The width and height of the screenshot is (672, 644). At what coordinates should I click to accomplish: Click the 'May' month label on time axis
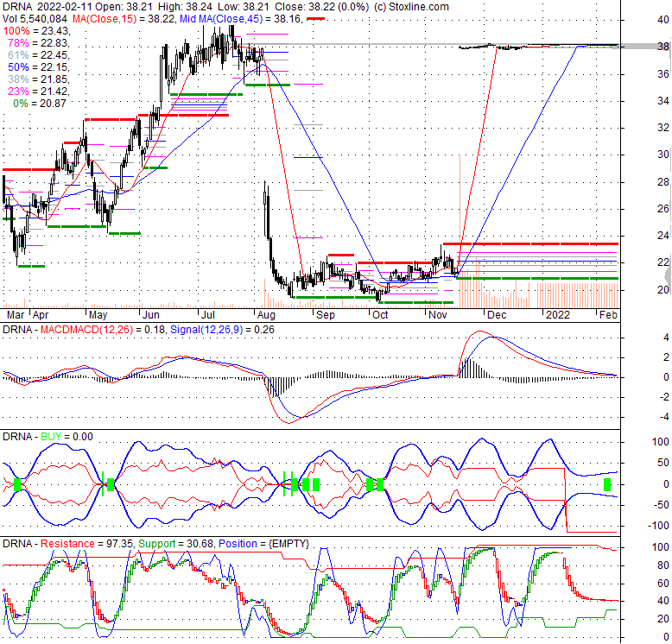pos(98,315)
